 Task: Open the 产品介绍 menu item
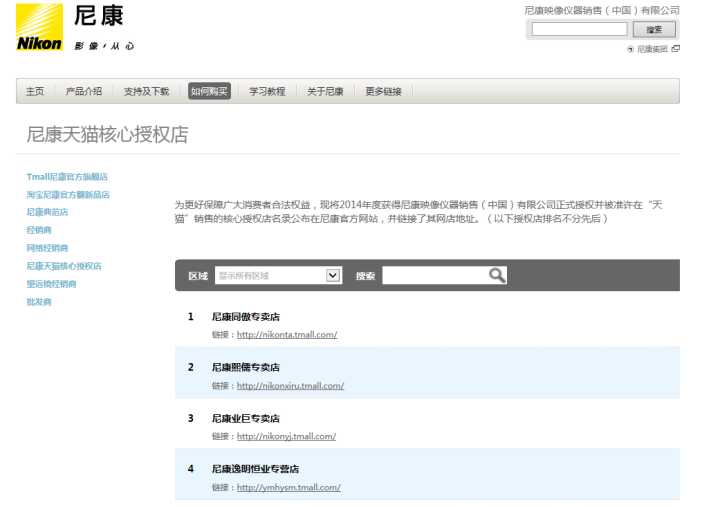pos(84,91)
